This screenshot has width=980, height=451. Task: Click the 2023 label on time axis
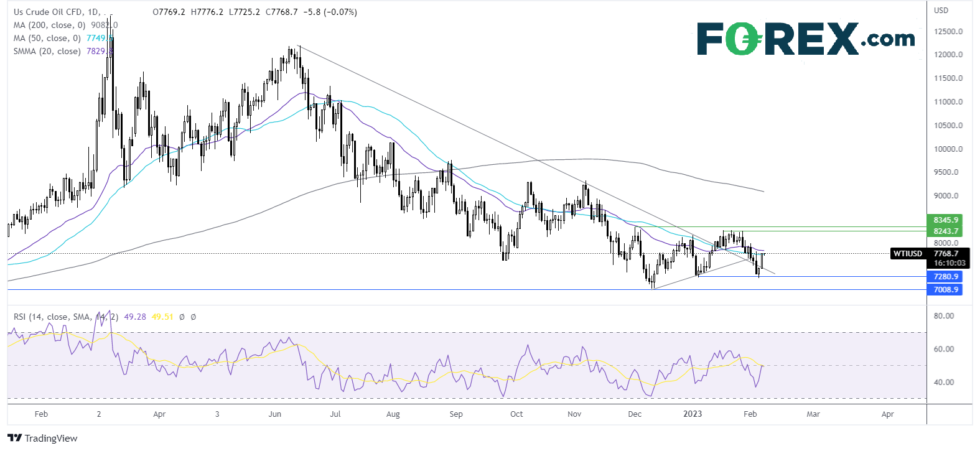pos(693,414)
